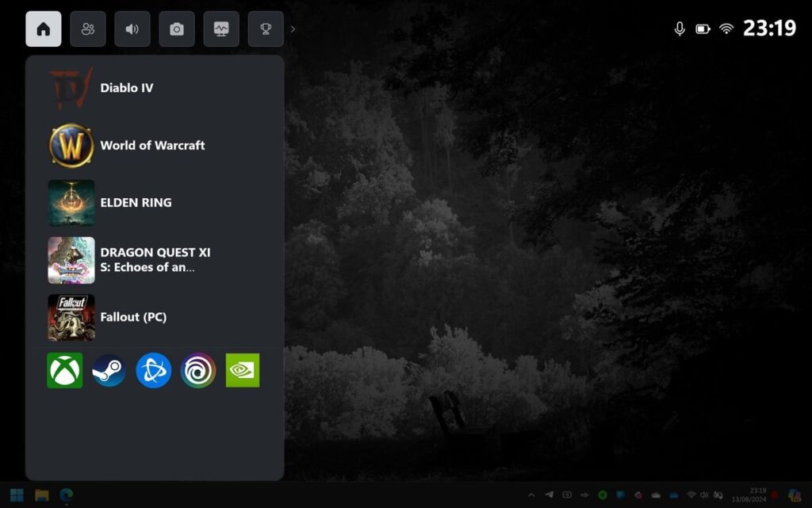Image resolution: width=812 pixels, height=508 pixels.
Task: Open Telegram from the system tray
Action: pyautogui.click(x=549, y=495)
